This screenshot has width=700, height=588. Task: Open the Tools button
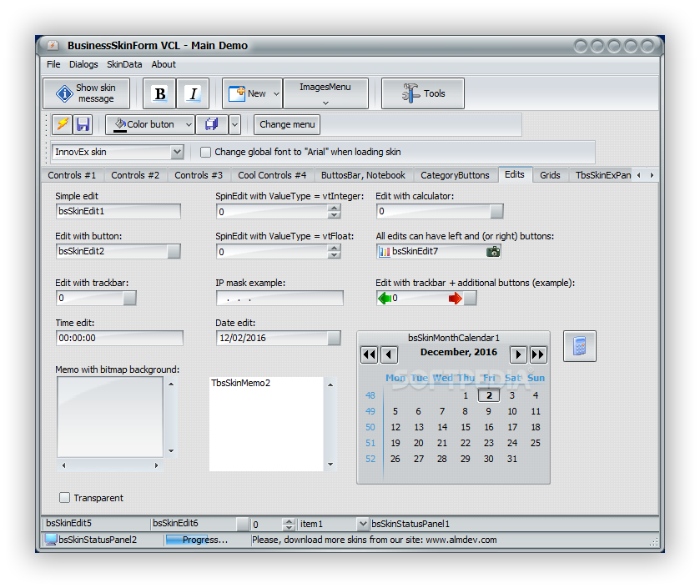click(423, 93)
